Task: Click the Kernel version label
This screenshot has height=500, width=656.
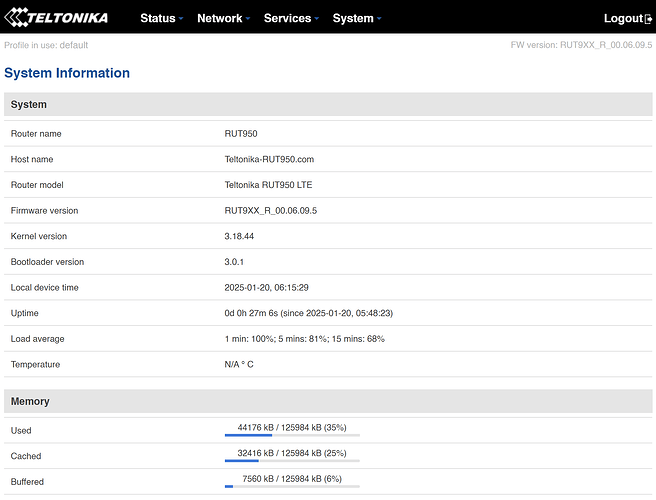Action: [x=39, y=236]
